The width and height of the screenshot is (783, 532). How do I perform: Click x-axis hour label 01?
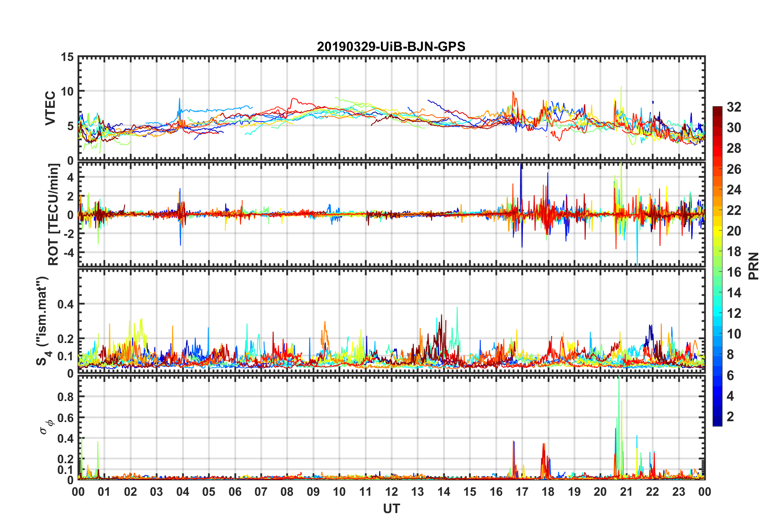104,492
